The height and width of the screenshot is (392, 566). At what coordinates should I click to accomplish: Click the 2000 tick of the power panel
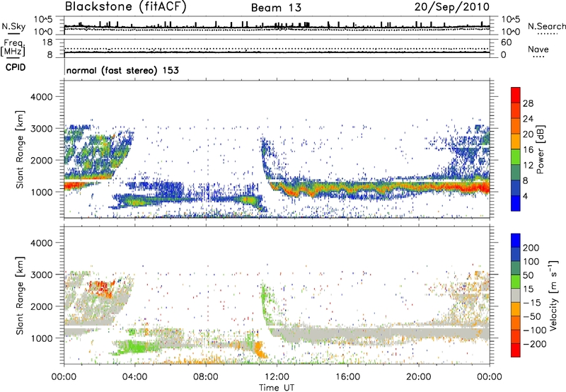tap(42, 160)
